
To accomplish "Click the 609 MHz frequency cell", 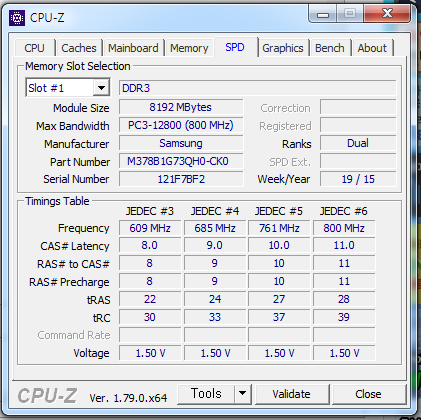I will click(x=150, y=228).
